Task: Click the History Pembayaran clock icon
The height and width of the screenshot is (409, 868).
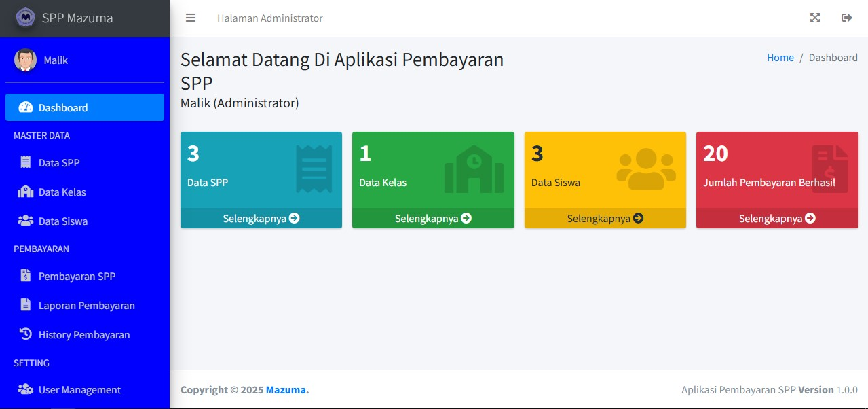Action: tap(26, 334)
